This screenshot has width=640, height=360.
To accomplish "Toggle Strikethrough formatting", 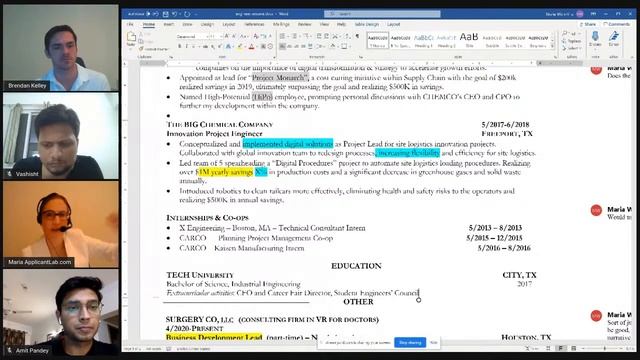I will coord(205,47).
